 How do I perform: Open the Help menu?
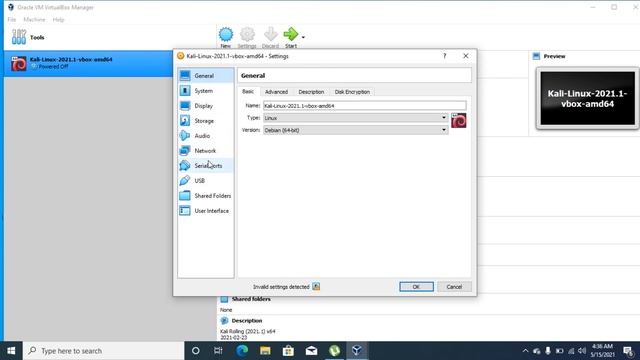58,20
